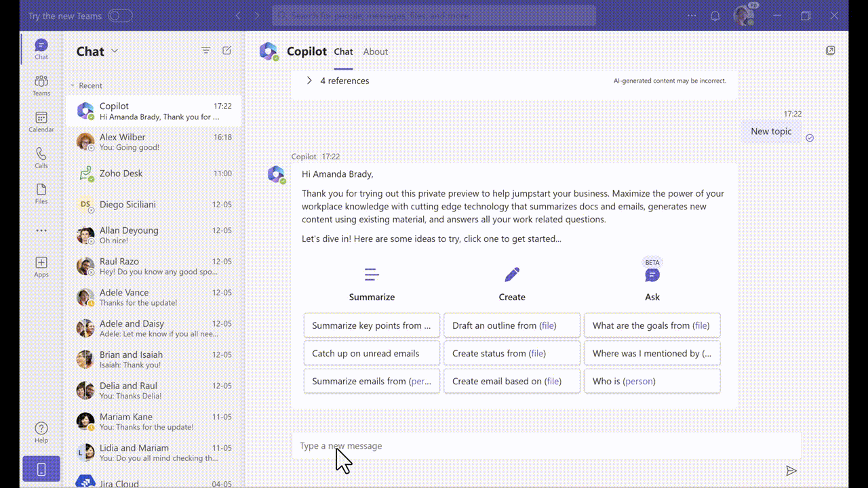
Task: Open the Apps store icon
Action: tap(41, 266)
